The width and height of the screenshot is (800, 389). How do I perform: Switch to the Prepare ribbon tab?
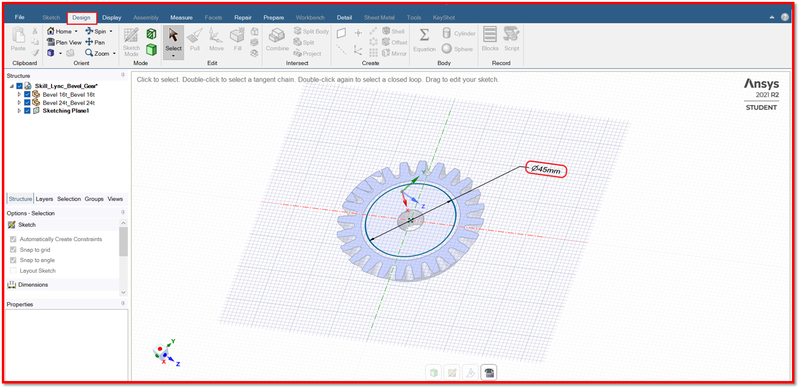click(x=274, y=17)
